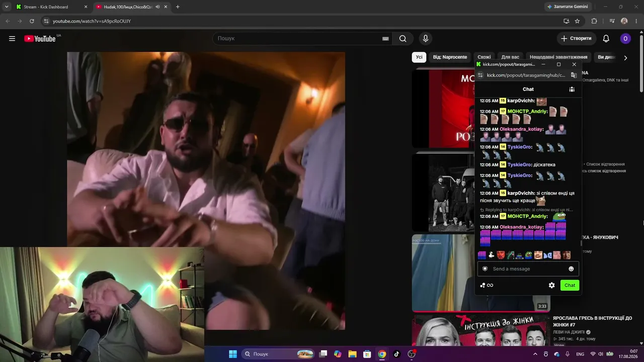The image size is (644, 362).
Task: Open Copilot from the taskbar
Action: coord(338,354)
